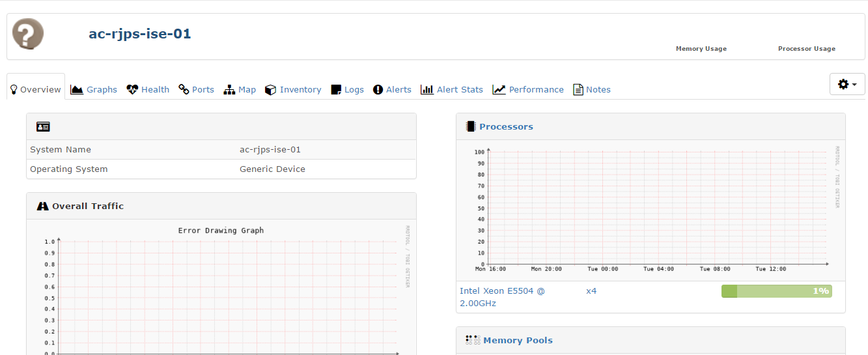The height and width of the screenshot is (355, 868).
Task: Click the Performance line-chart icon
Action: tap(499, 89)
